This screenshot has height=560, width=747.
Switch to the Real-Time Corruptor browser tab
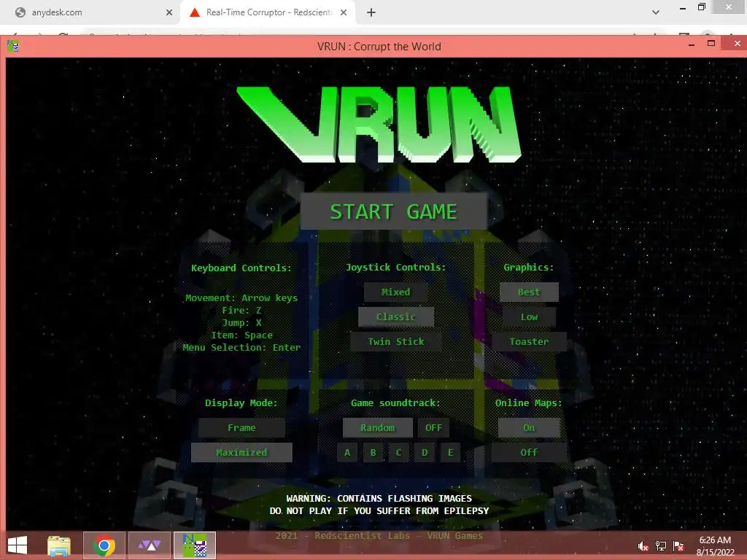tap(267, 12)
